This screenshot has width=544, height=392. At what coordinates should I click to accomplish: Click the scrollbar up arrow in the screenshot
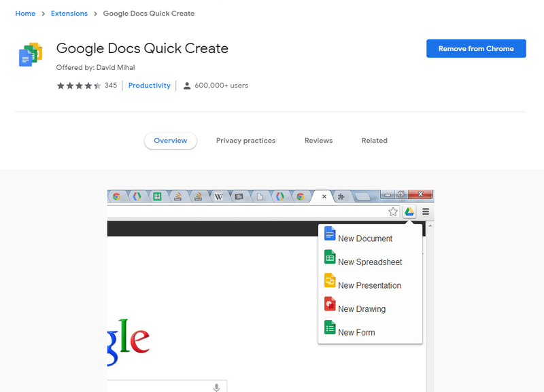(430, 226)
